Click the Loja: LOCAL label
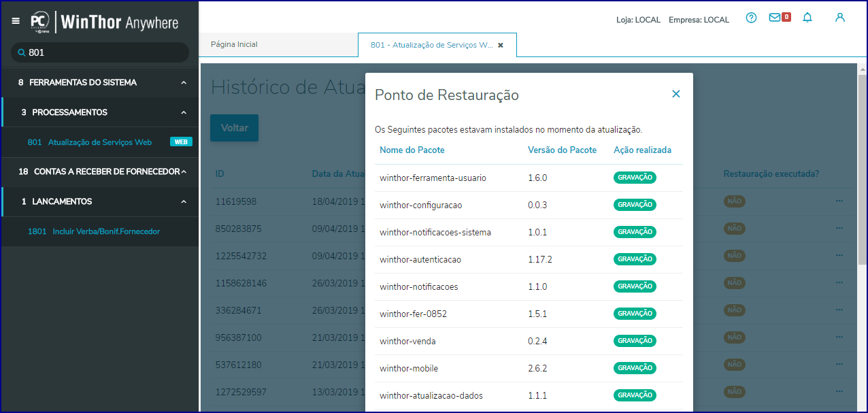Viewport: 868px width, 413px height. (638, 20)
